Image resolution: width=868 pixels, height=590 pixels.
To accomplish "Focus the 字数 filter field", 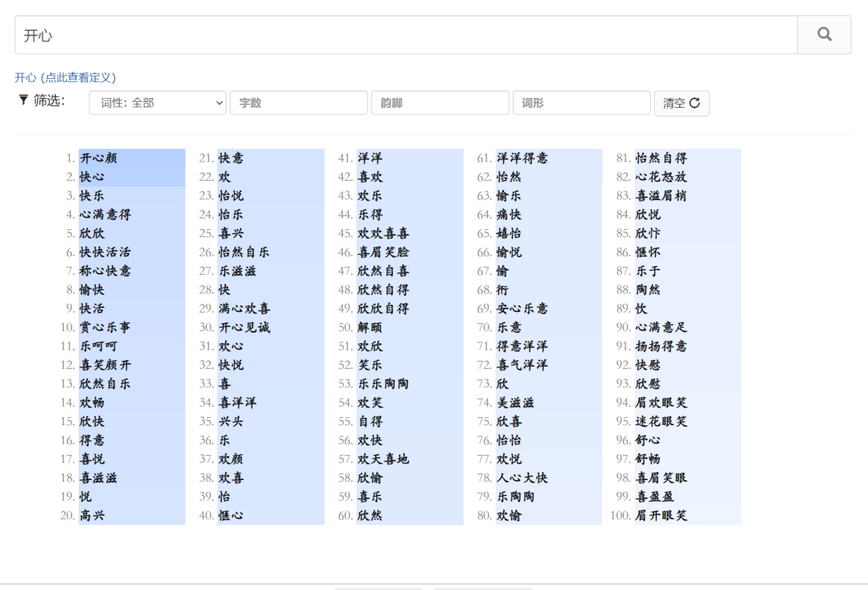I will [299, 103].
